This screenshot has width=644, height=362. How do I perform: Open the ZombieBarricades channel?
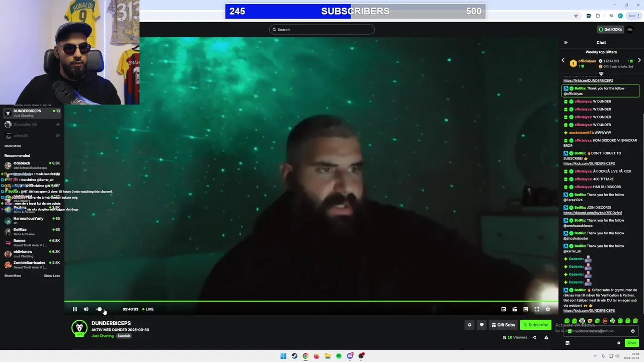32,265
